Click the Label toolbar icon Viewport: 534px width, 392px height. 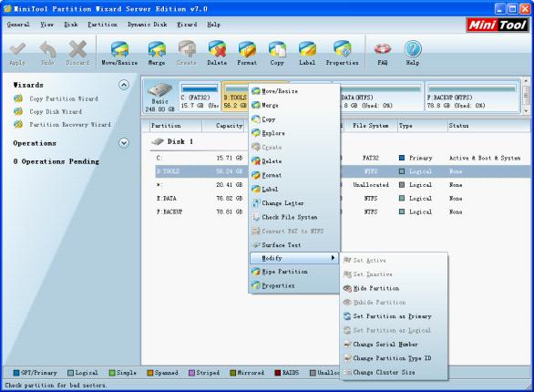pyautogui.click(x=307, y=53)
